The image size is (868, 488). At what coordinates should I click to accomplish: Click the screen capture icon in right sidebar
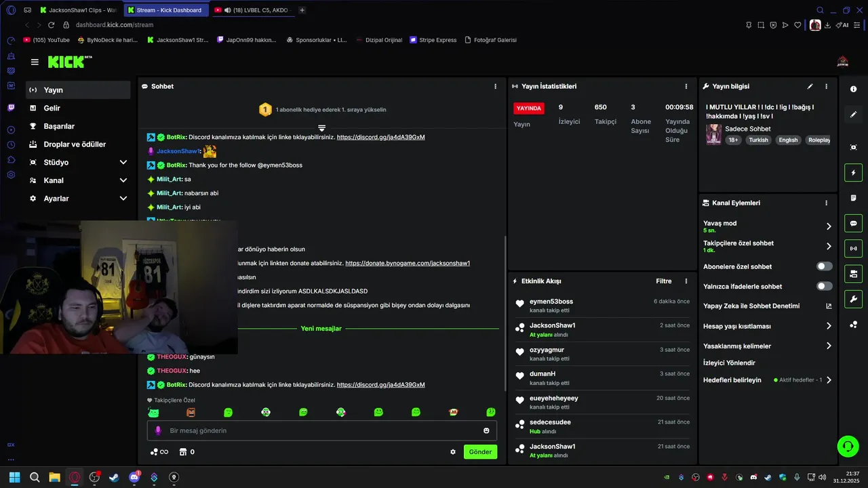pyautogui.click(x=853, y=147)
